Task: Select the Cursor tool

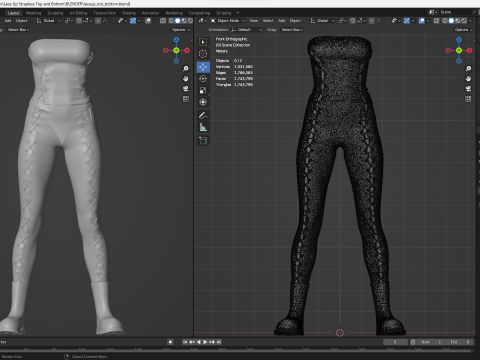Action: [x=203, y=54]
